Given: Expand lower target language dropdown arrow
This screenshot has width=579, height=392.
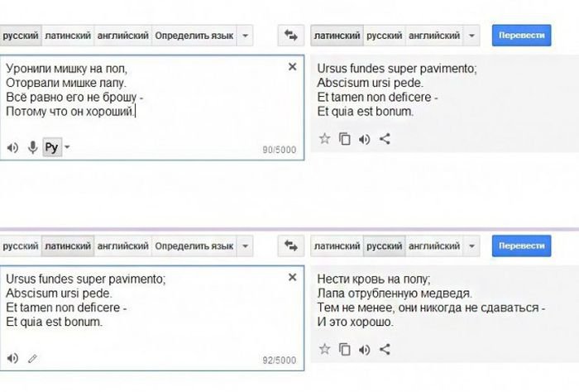Looking at the screenshot, I should [471, 246].
